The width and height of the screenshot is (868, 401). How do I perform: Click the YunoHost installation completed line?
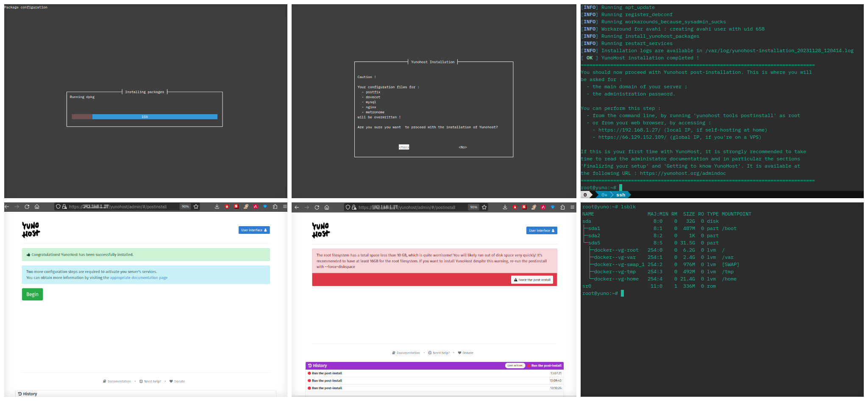click(640, 58)
